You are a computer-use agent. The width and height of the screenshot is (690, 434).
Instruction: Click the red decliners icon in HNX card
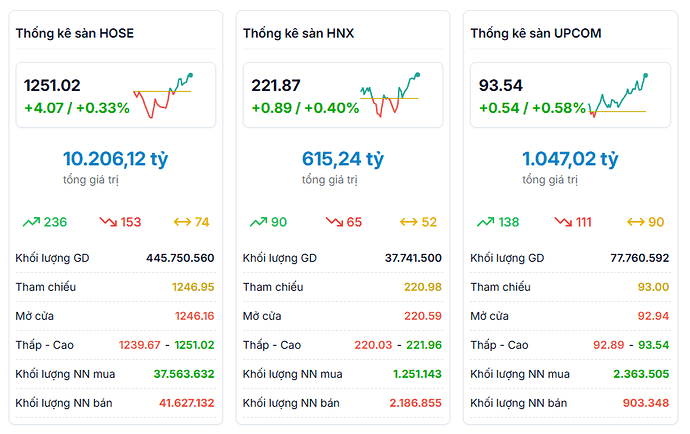pos(336,222)
